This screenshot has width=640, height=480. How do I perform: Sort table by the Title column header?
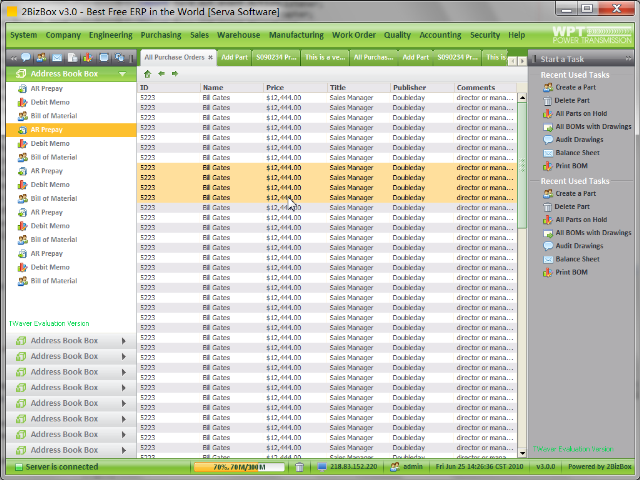click(359, 87)
